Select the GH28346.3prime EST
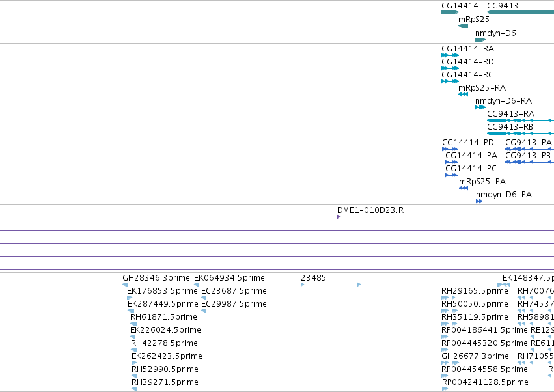The width and height of the screenshot is (554, 392). tap(125, 285)
